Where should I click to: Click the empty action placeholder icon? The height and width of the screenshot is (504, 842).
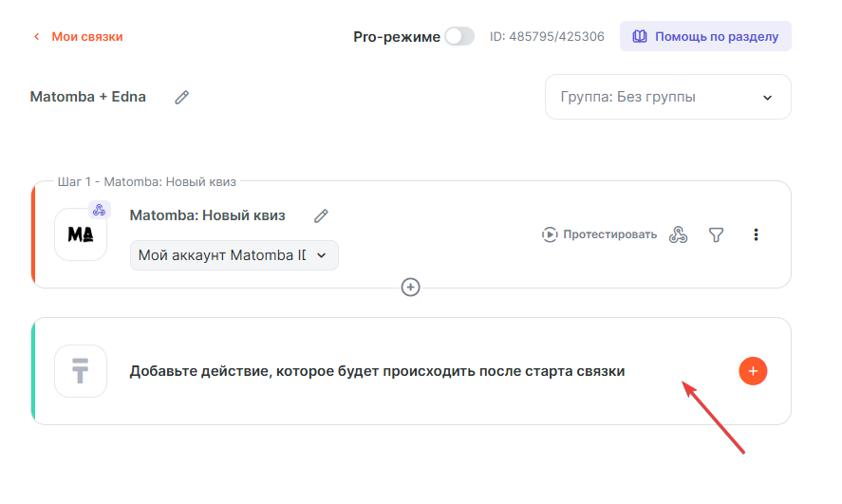81,371
